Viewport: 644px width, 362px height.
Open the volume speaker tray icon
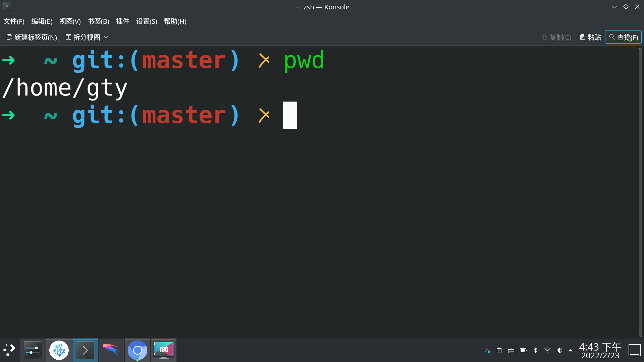(559, 351)
